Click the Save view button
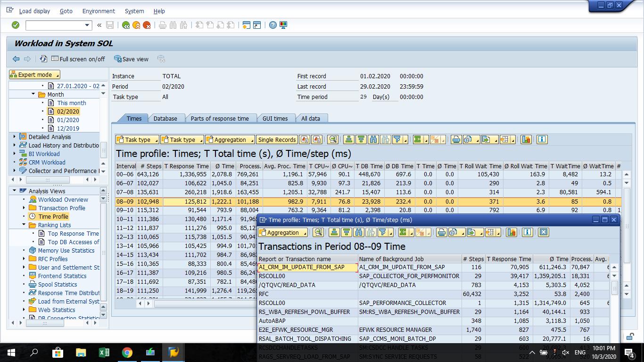The height and width of the screenshot is (362, 644). (132, 59)
